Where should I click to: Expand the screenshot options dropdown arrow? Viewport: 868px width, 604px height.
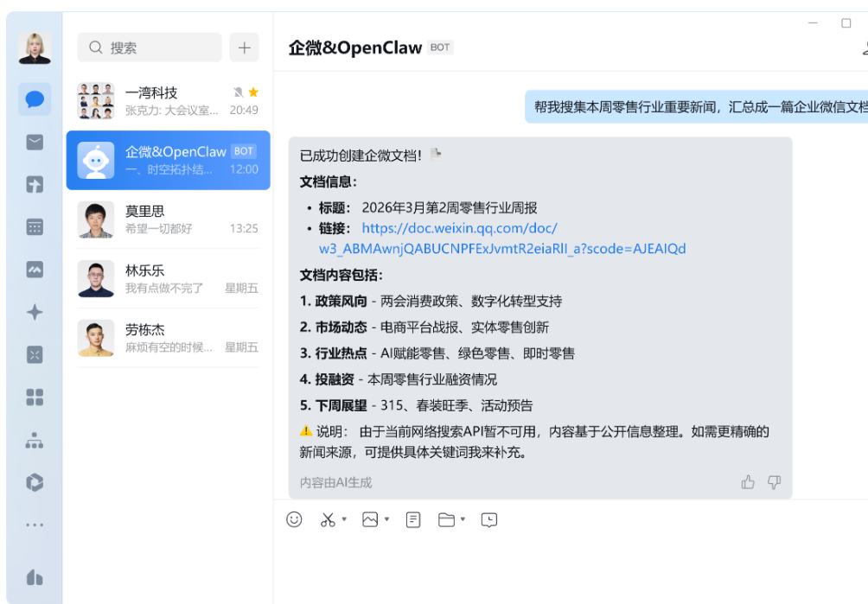click(345, 519)
